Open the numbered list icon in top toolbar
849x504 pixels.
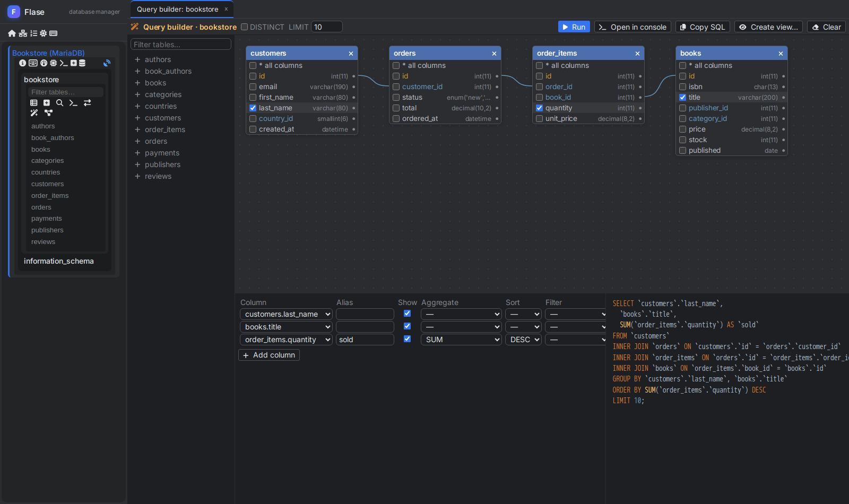point(33,33)
